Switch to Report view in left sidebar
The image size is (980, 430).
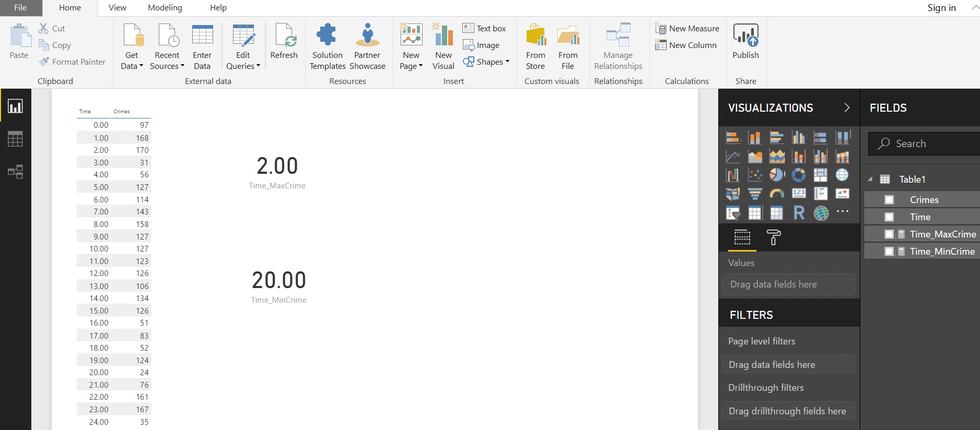(x=15, y=106)
